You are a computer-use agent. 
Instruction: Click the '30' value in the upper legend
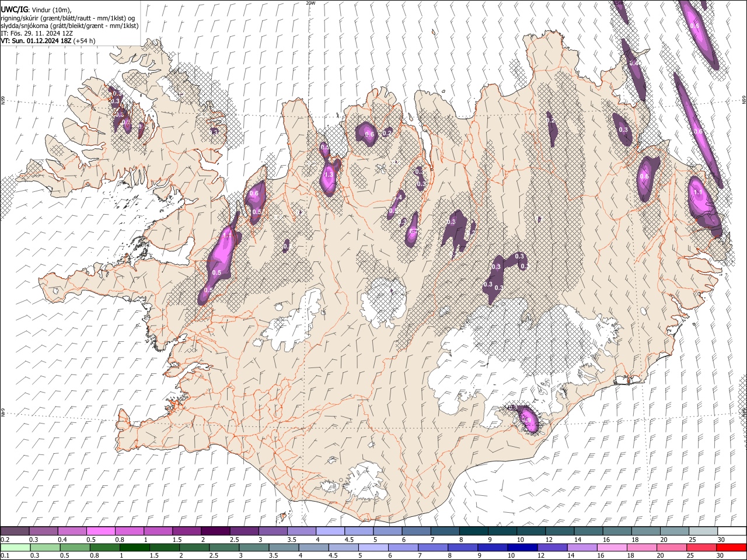pyautogui.click(x=721, y=540)
